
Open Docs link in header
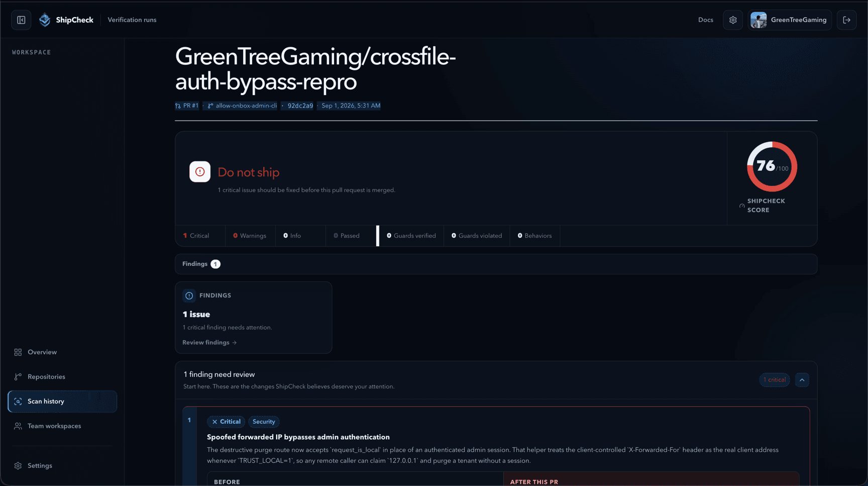point(705,20)
